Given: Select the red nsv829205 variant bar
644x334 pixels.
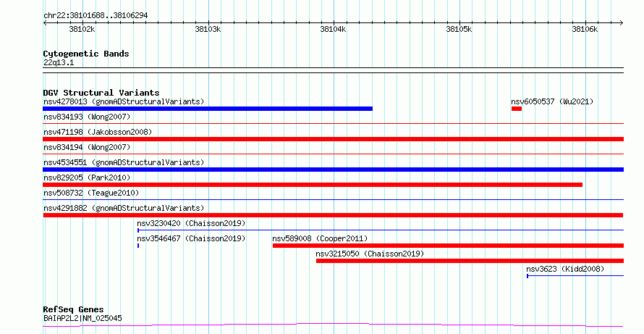Looking at the screenshot, I should pos(313,185).
